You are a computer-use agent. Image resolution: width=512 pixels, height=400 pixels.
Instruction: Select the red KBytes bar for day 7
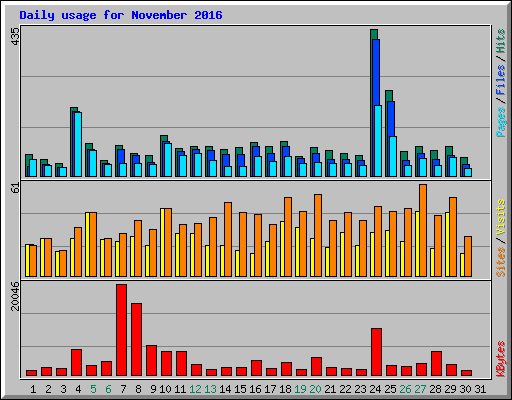pos(121,330)
